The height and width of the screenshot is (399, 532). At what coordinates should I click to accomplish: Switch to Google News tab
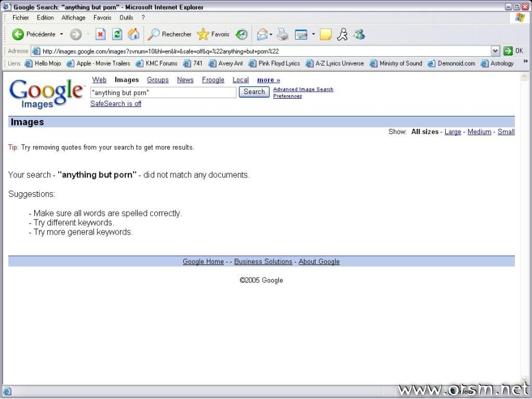click(x=185, y=80)
